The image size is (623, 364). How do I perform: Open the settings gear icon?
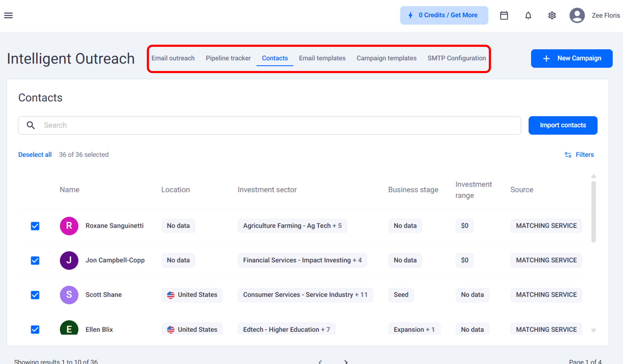552,15
